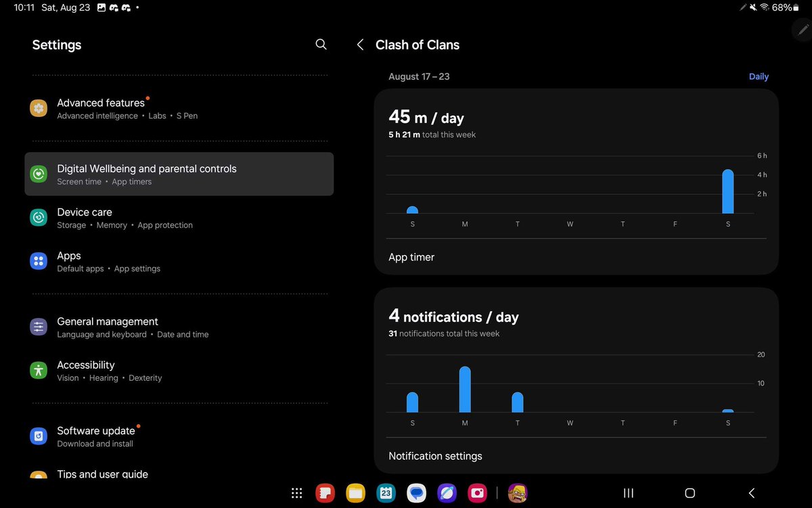This screenshot has height=508, width=812.
Task: Tap the back navigation button
Action: [x=751, y=493]
